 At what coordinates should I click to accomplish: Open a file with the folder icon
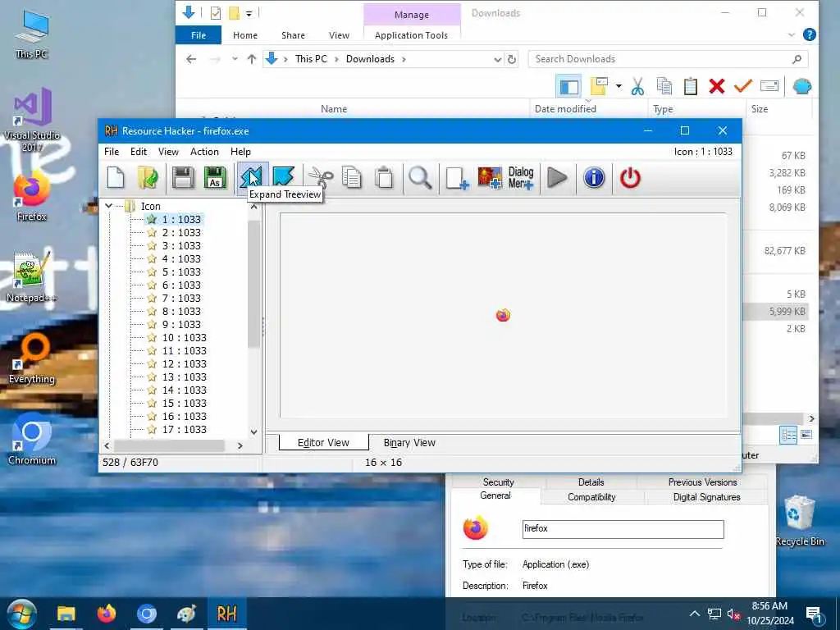click(x=148, y=178)
